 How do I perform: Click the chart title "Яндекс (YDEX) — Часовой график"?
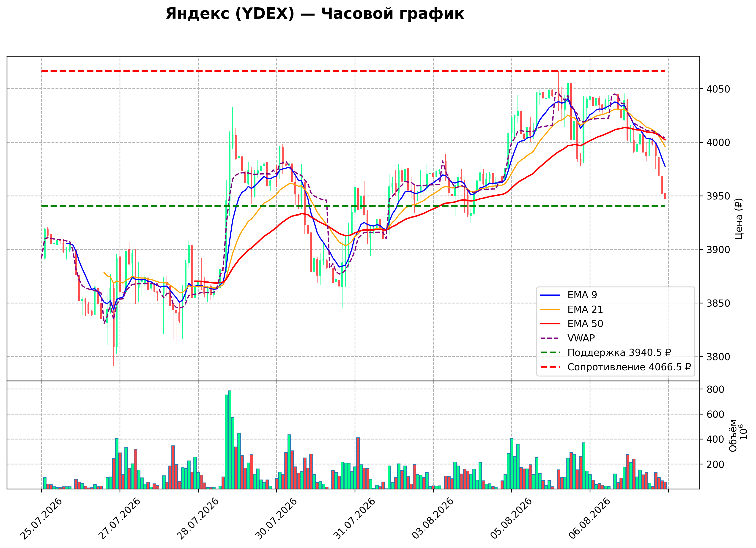pos(315,14)
